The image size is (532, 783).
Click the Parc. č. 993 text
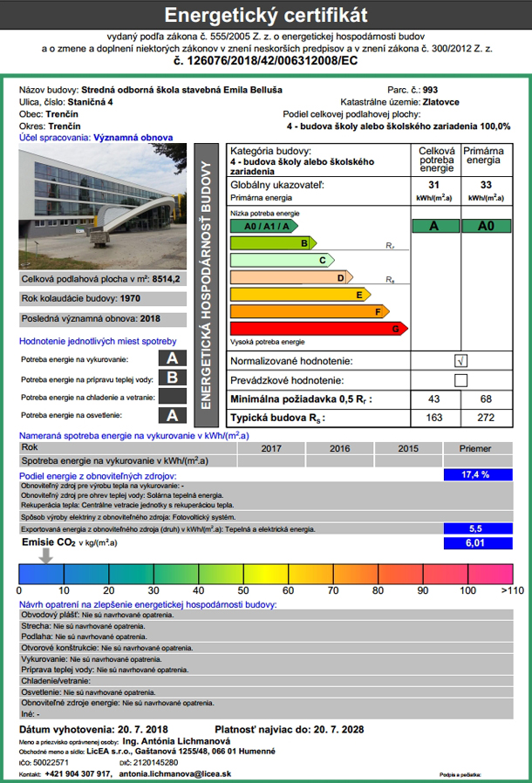pyautogui.click(x=413, y=90)
